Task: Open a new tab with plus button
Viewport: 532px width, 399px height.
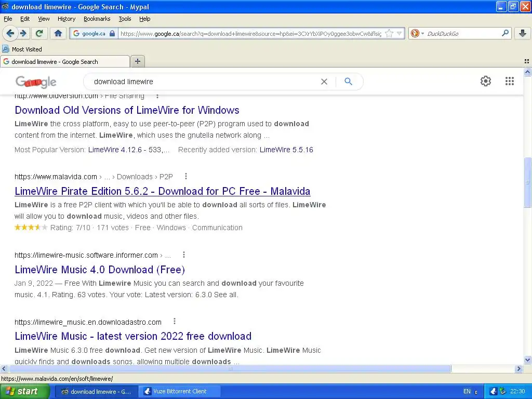Action: click(137, 61)
